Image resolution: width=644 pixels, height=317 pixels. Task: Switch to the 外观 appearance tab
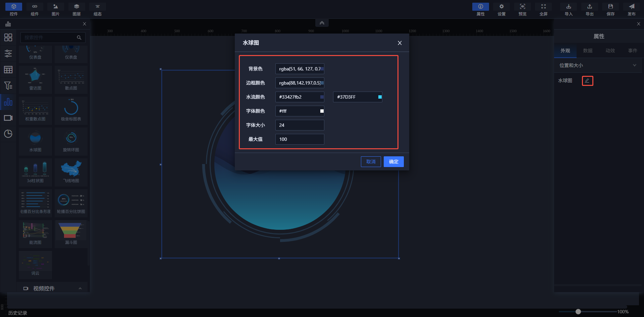click(x=565, y=51)
